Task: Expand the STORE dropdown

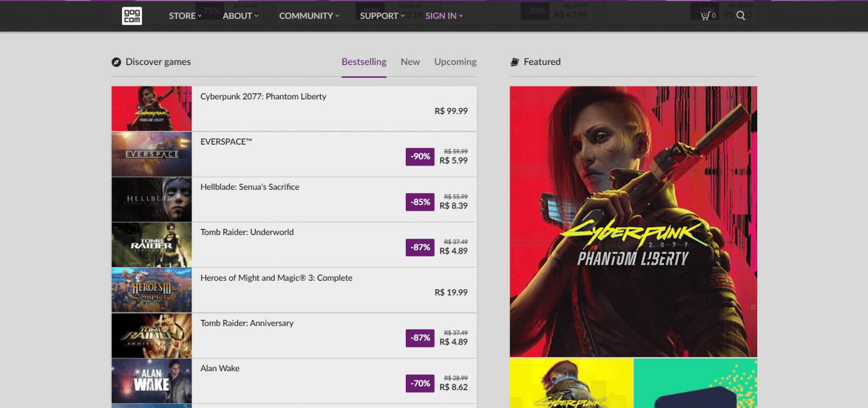Action: click(181, 16)
